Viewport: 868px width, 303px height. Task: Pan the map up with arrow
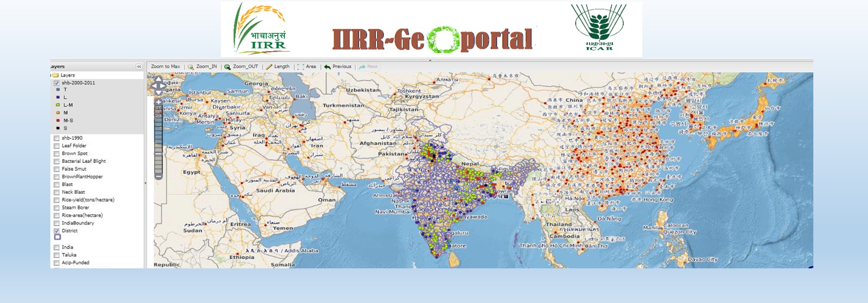pos(158,79)
